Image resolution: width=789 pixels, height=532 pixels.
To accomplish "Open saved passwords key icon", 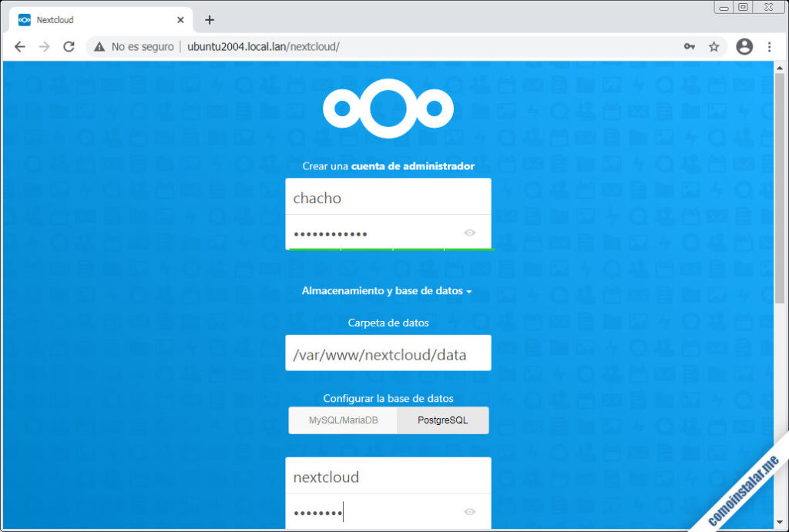I will [x=689, y=47].
